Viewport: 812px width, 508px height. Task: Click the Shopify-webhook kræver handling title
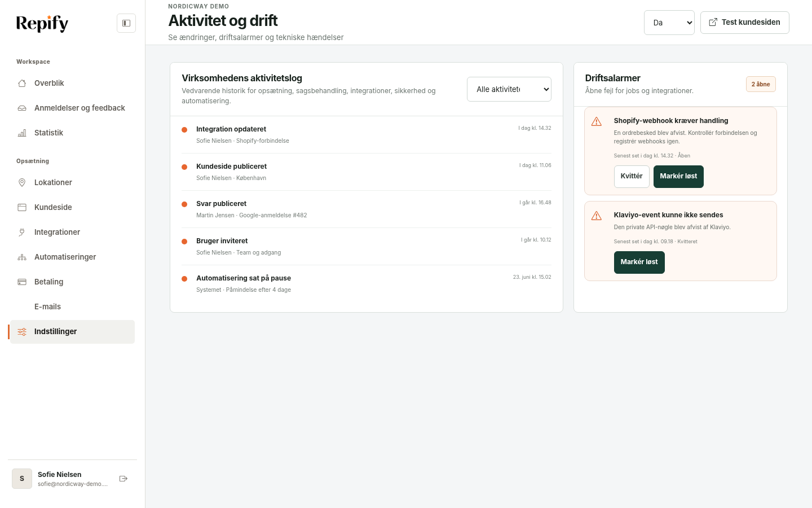click(x=671, y=121)
